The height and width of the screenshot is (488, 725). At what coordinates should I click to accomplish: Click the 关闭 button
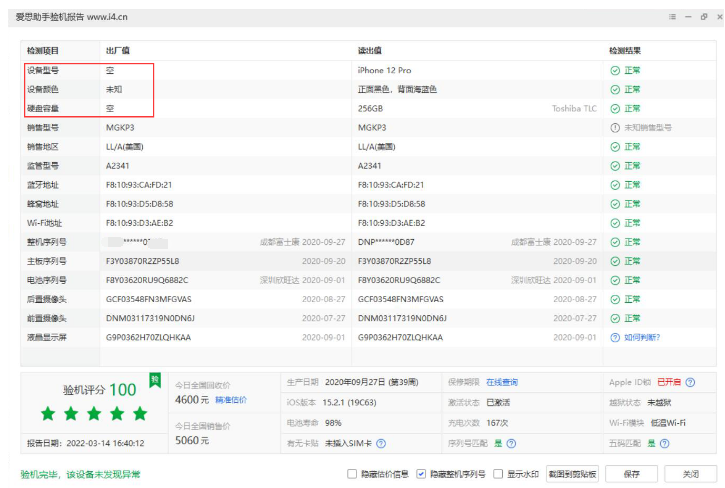point(691,474)
